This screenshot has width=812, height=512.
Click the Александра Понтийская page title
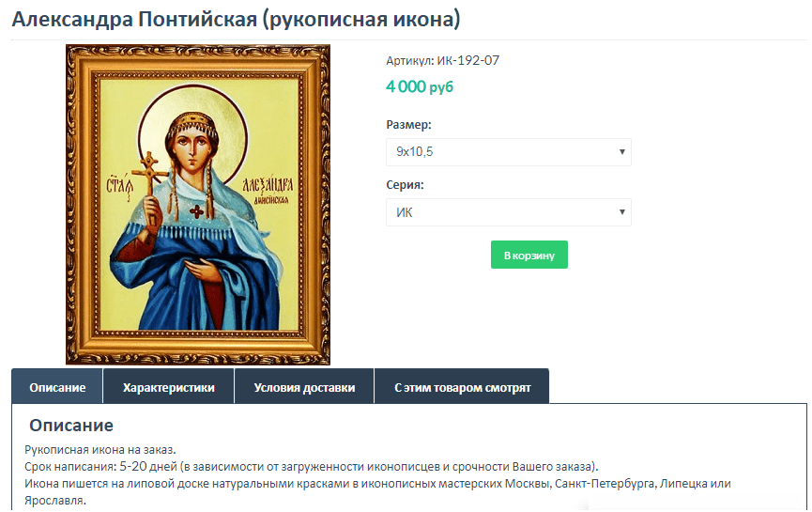point(236,19)
